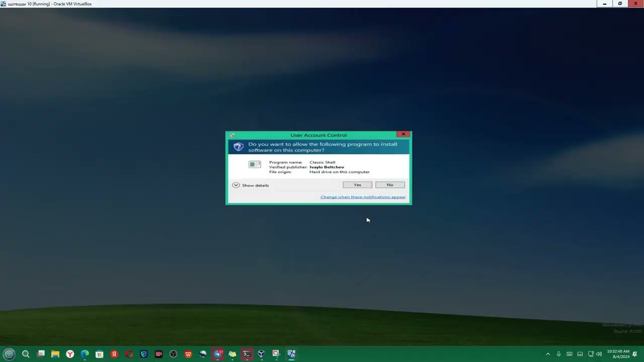
Task: Open Yandex Browser white Y icon
Action: point(70,354)
